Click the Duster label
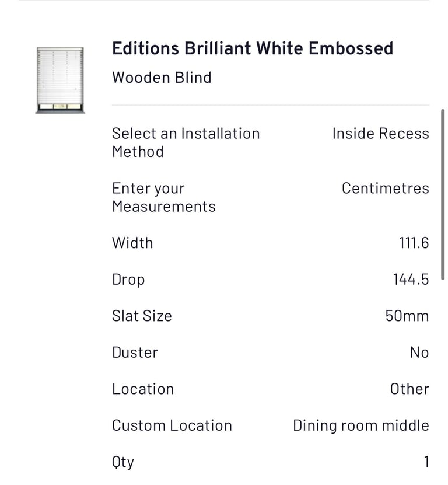The image size is (448, 485). pos(135,353)
